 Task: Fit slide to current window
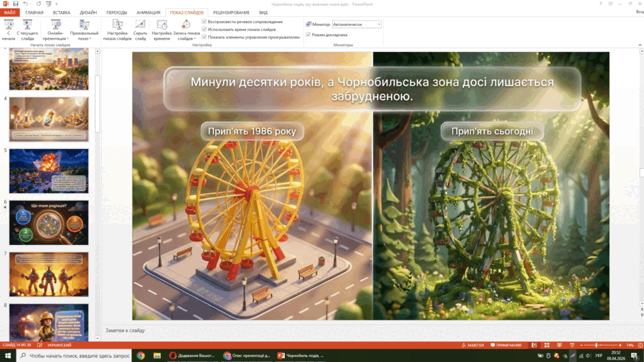click(x=641, y=345)
